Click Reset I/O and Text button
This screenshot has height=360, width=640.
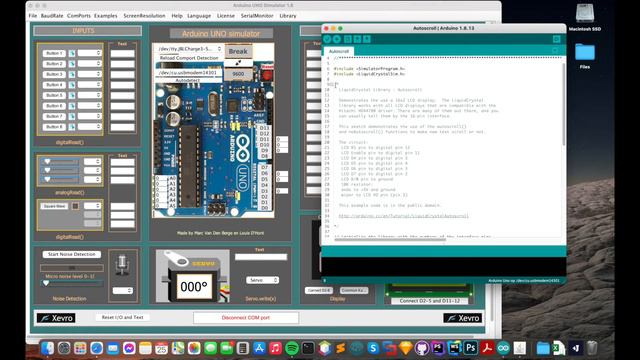click(x=122, y=317)
